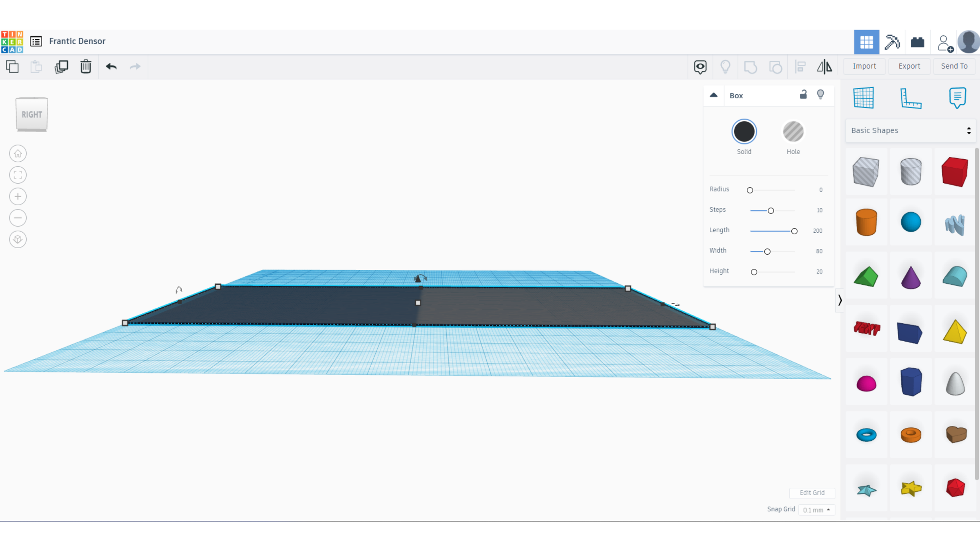The image size is (980, 551).
Task: Click the Import button
Action: tap(864, 66)
